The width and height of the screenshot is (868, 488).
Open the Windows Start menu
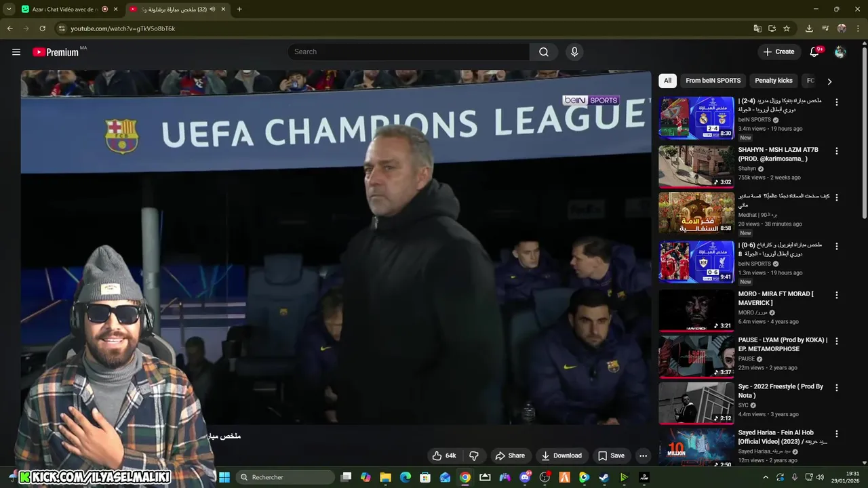point(224,477)
